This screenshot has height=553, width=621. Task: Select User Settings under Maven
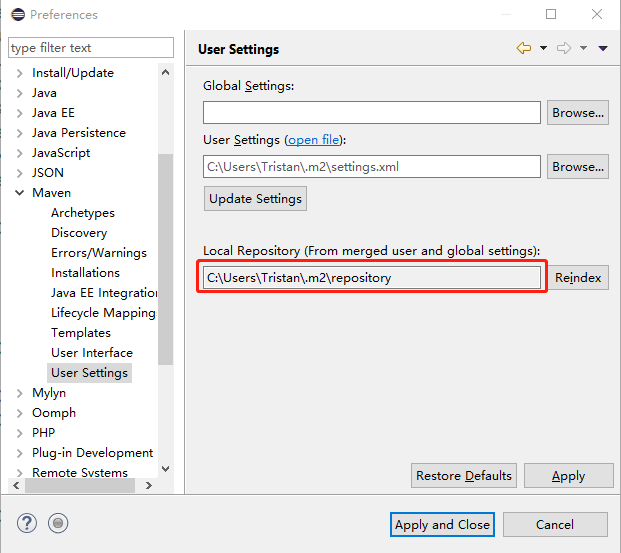[x=90, y=373]
